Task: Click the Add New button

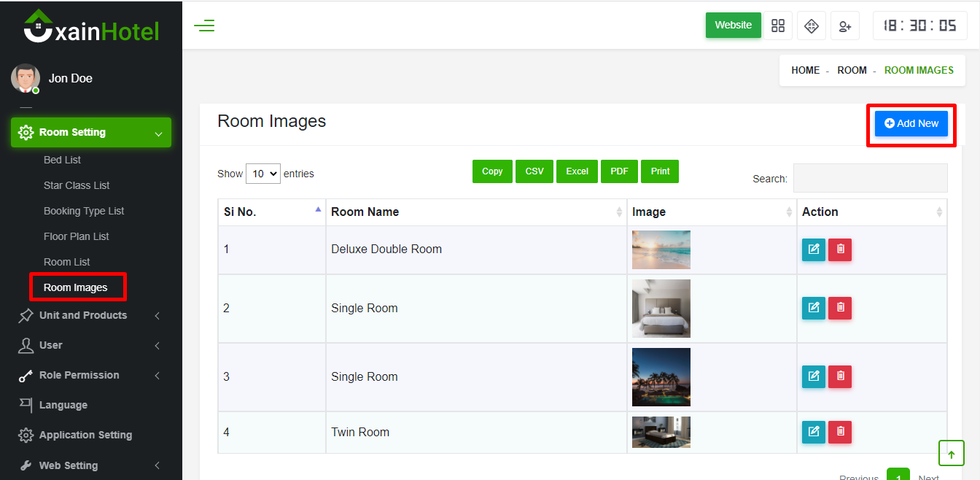Action: (x=911, y=124)
